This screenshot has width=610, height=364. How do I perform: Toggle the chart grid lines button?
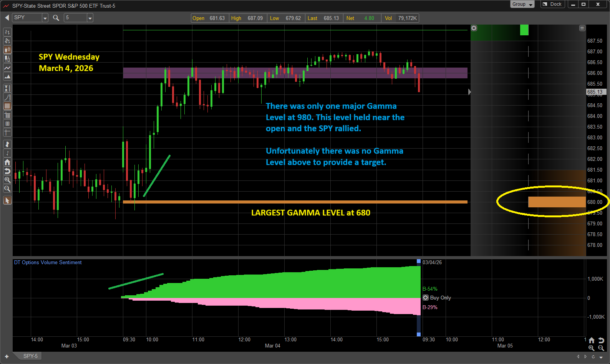click(7, 106)
